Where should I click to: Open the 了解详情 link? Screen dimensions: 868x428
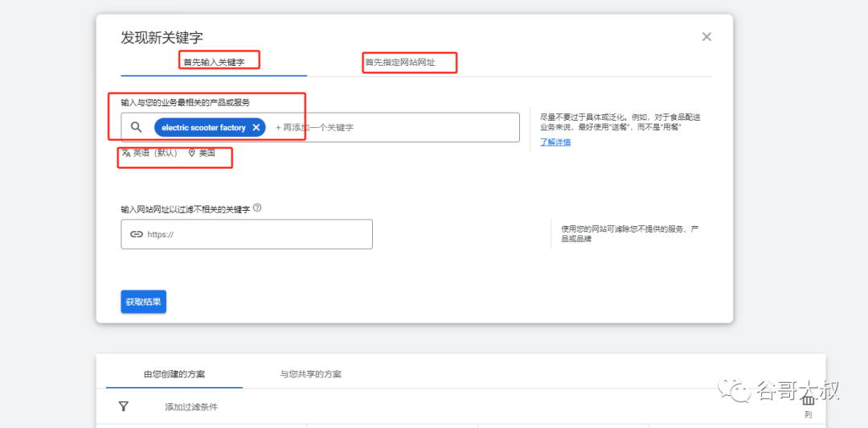[556, 142]
